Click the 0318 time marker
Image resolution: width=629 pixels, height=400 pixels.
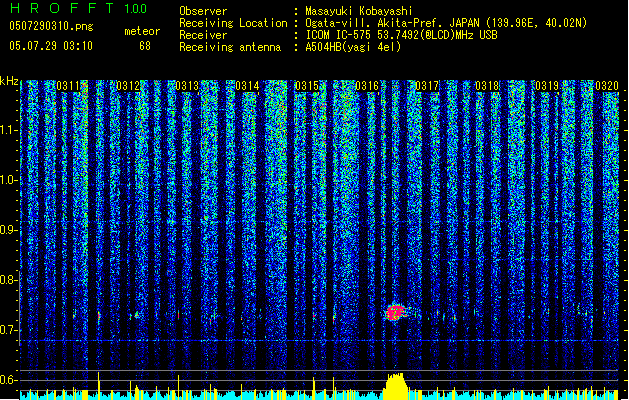(x=487, y=86)
